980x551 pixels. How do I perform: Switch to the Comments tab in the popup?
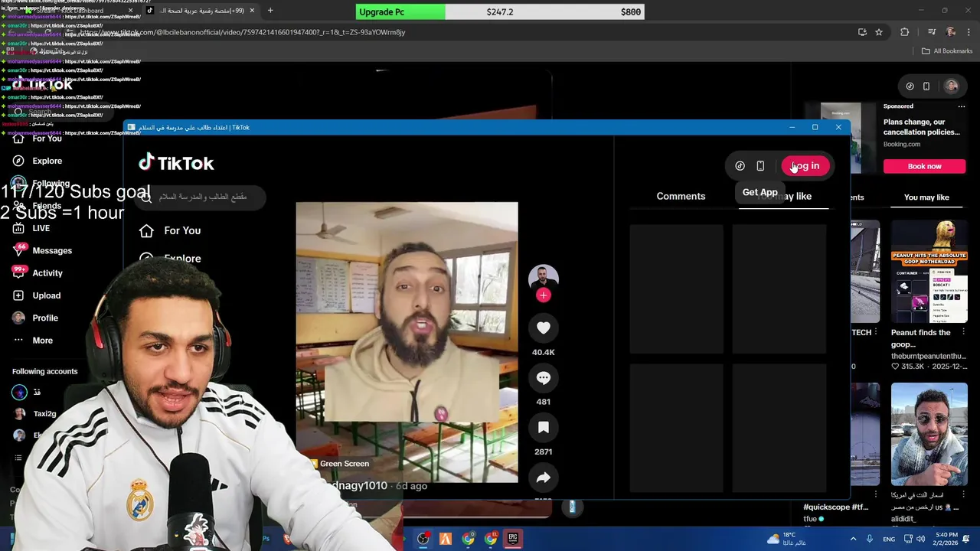[681, 196]
